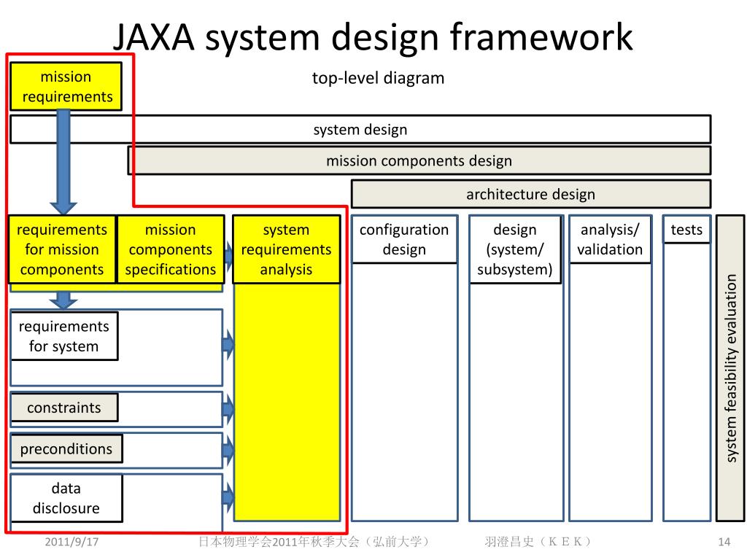The image size is (747, 560).
Task: Click the slide number "14"
Action: 724,542
